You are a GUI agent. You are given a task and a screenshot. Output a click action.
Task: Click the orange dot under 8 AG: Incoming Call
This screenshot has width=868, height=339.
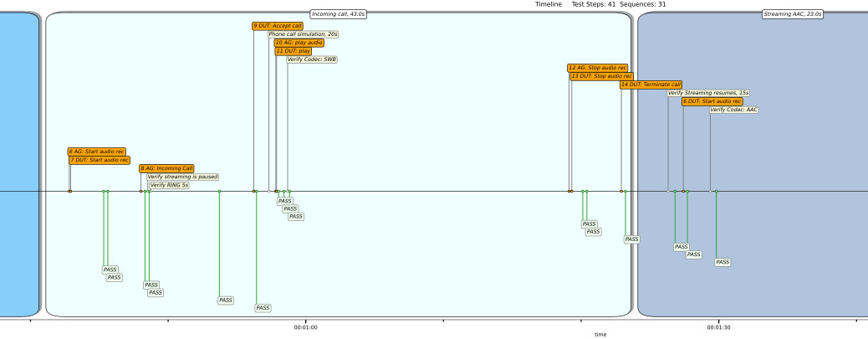point(140,192)
